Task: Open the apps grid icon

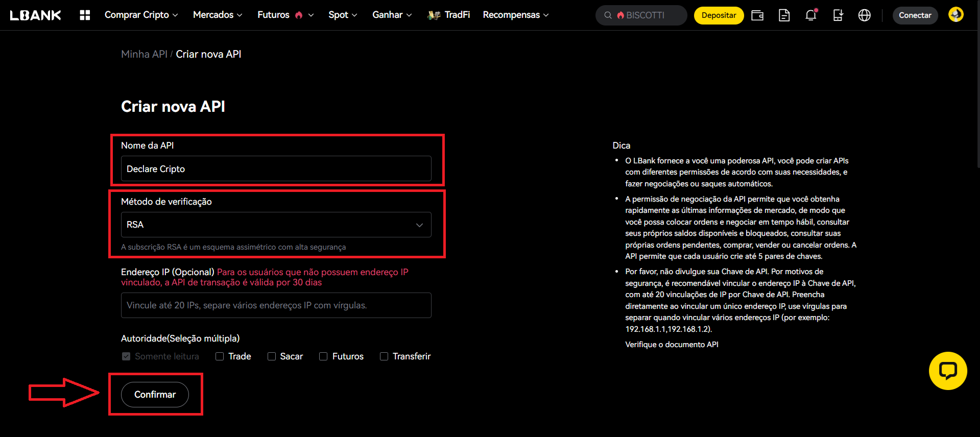Action: 85,15
